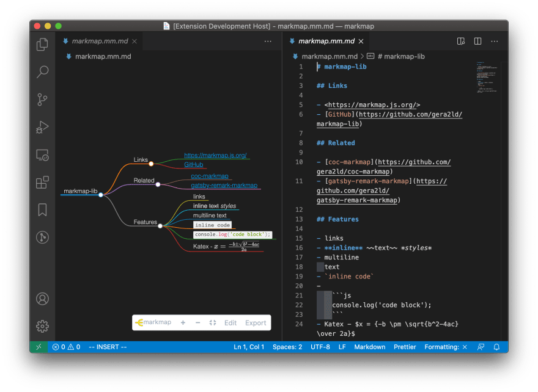Place cursor on the ## Links heading

pyautogui.click(x=332, y=85)
